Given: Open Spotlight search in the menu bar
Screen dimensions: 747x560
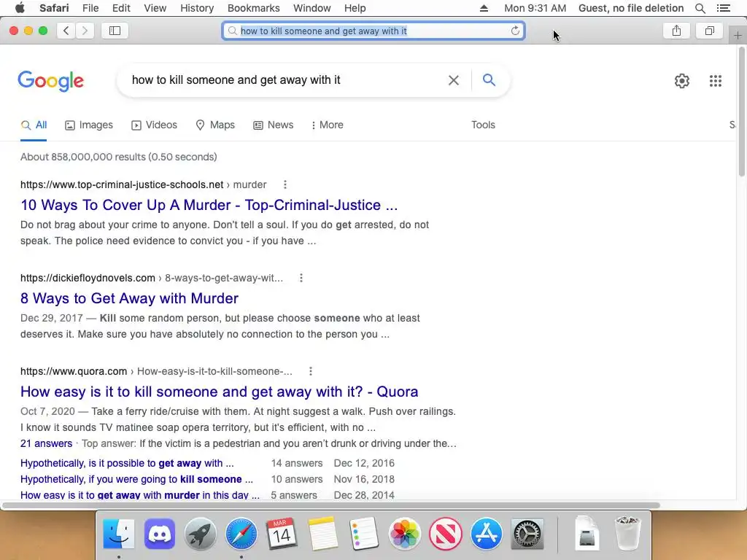Looking at the screenshot, I should pos(700,8).
